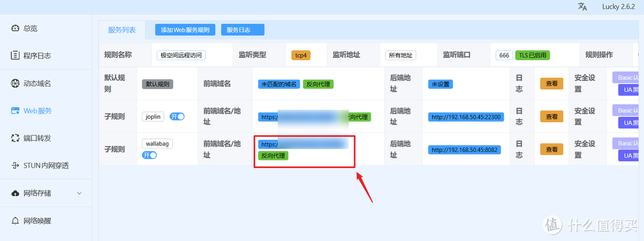Screen dimensions: 644x241
Task: Click the joplin name tag
Action: tap(153, 116)
